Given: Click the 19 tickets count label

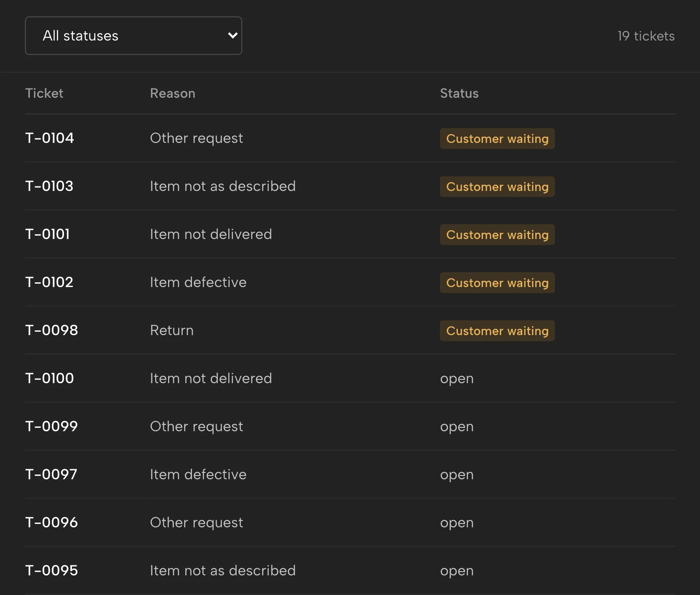Looking at the screenshot, I should pyautogui.click(x=646, y=36).
